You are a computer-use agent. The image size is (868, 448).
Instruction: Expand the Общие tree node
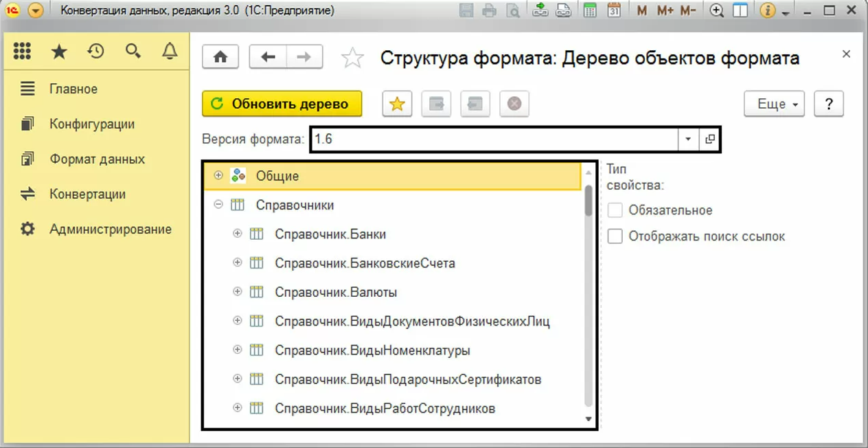[218, 175]
